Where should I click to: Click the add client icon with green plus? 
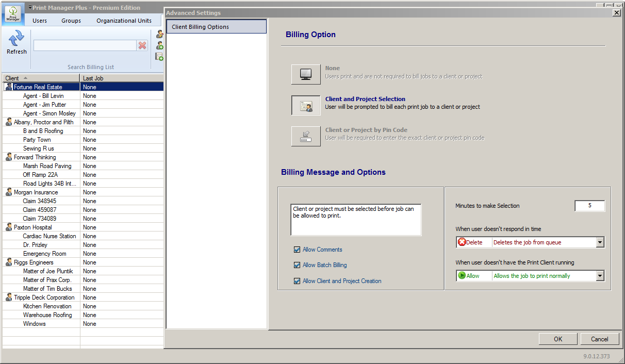click(x=160, y=45)
